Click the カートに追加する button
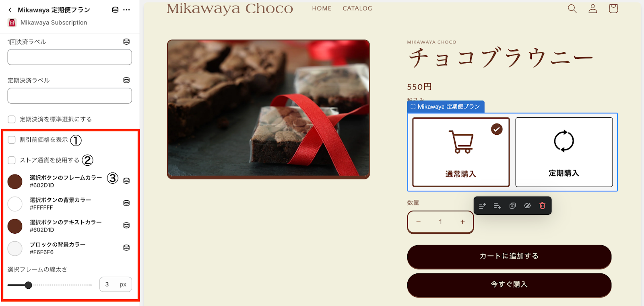This screenshot has width=644, height=306. point(509,257)
